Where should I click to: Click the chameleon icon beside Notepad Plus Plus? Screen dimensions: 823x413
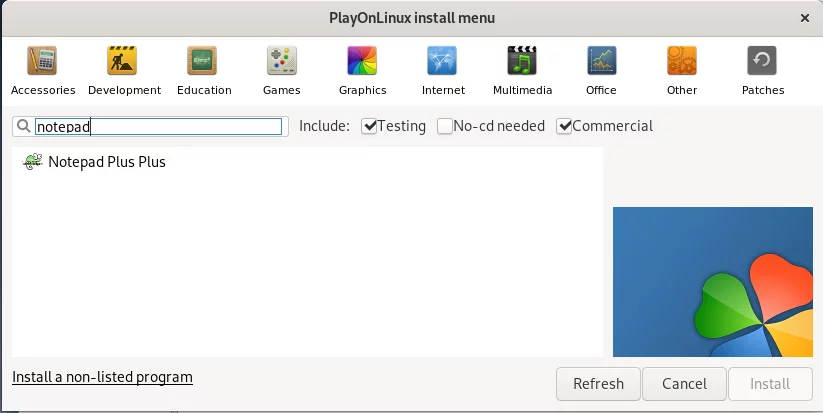click(32, 161)
